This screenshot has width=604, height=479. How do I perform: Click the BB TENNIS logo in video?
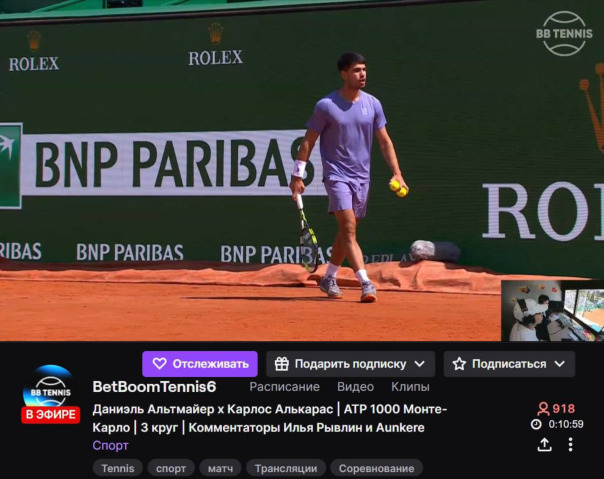pos(564,34)
